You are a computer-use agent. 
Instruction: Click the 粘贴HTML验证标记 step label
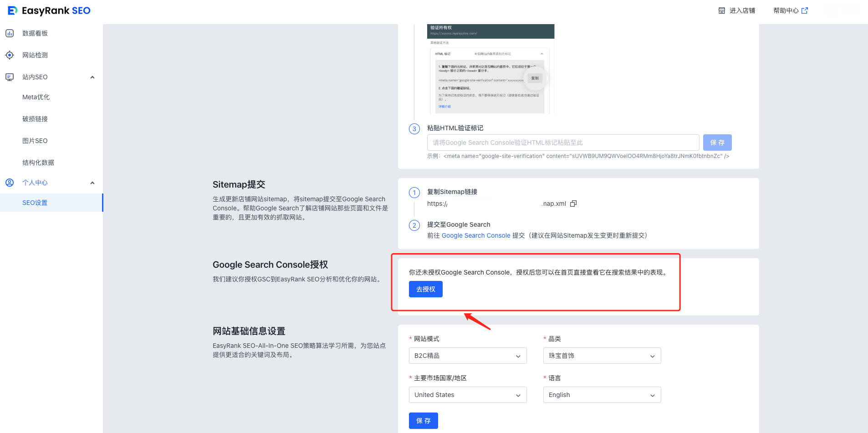[455, 128]
